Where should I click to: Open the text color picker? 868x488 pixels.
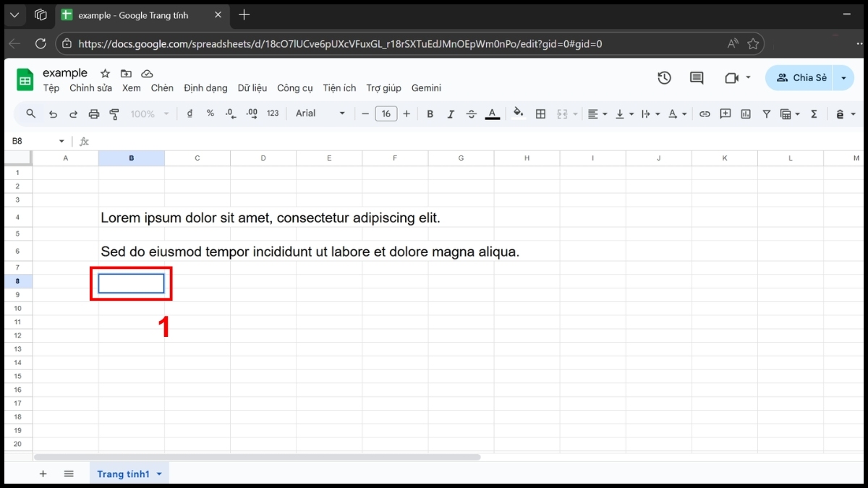tap(492, 114)
